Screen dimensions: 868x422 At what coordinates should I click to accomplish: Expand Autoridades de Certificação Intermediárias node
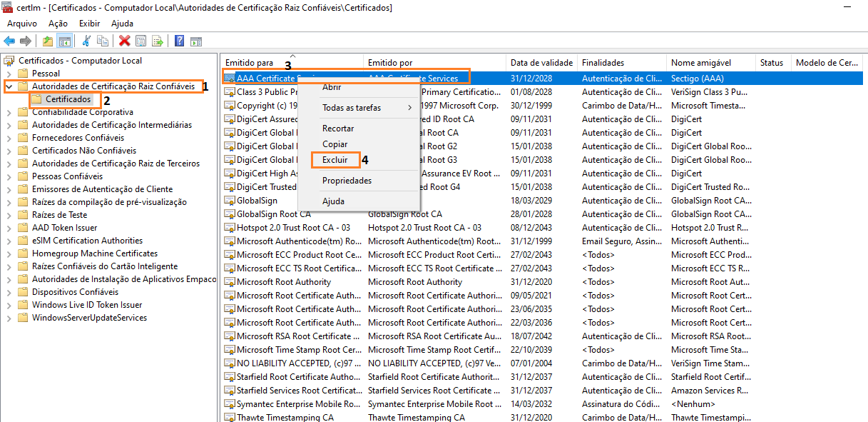pos(9,125)
